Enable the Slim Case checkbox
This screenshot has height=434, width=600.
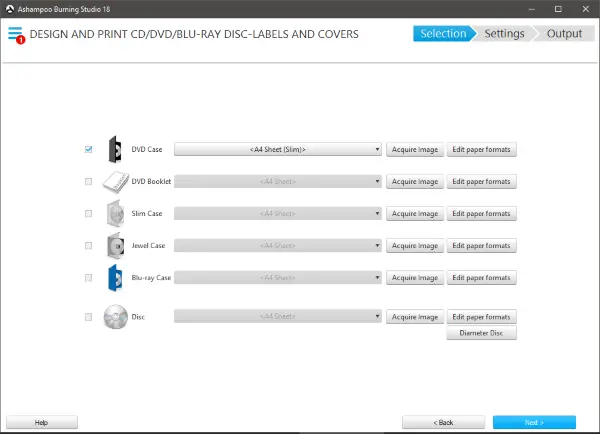[x=88, y=214]
